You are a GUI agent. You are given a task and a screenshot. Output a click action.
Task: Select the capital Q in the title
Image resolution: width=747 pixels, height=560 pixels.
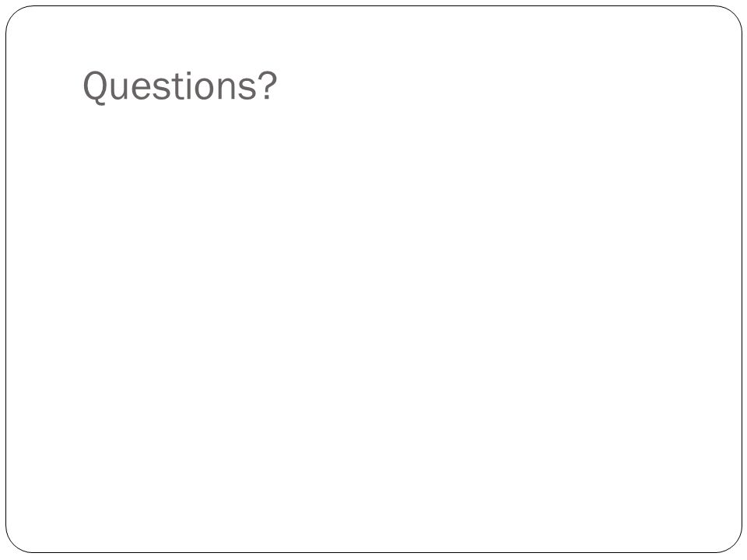94,87
